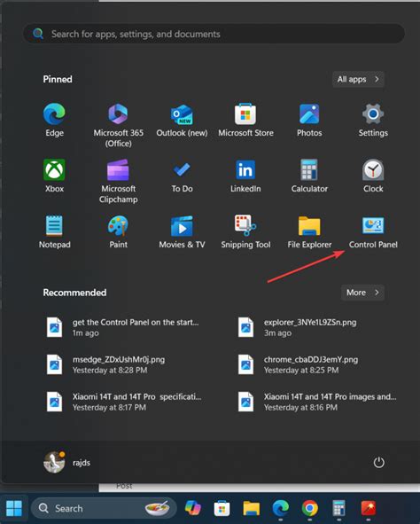Launch the Xbox app
The image size is (420, 524).
(x=54, y=176)
